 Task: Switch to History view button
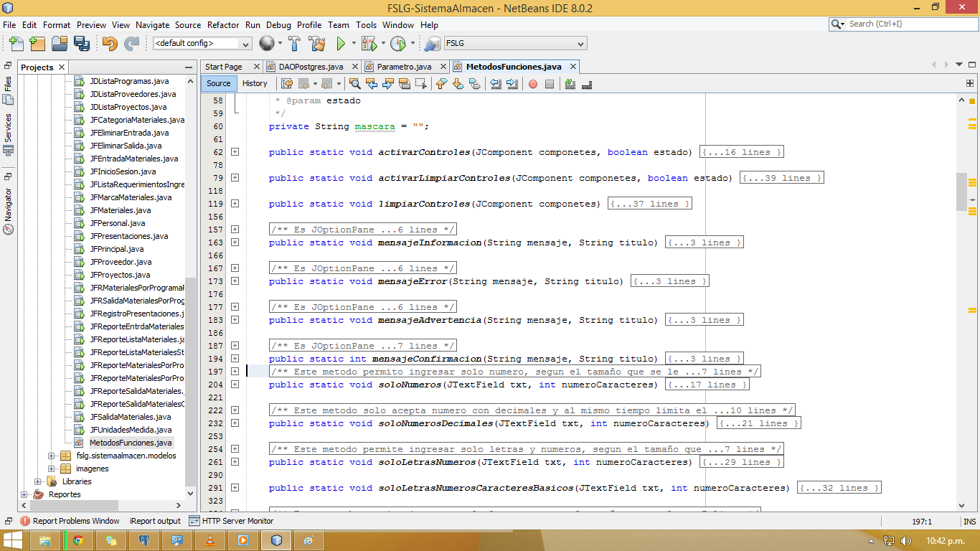[x=255, y=83]
